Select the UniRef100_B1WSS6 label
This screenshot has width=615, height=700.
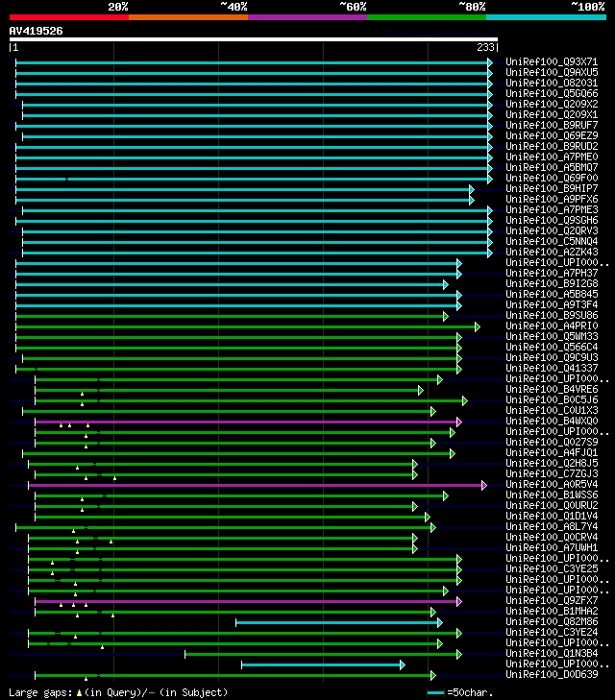pyautogui.click(x=552, y=495)
